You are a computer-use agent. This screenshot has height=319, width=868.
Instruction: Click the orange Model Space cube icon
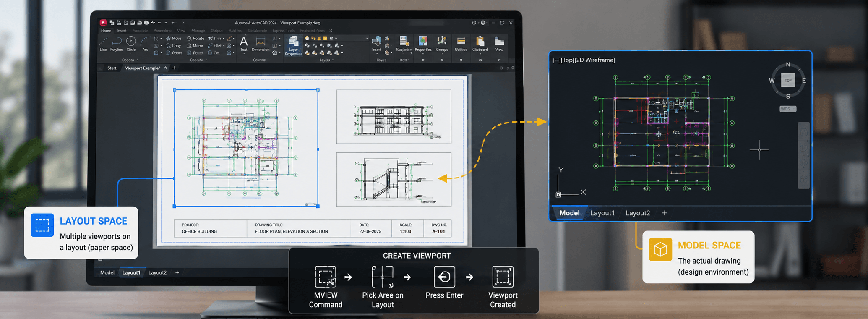[660, 249]
